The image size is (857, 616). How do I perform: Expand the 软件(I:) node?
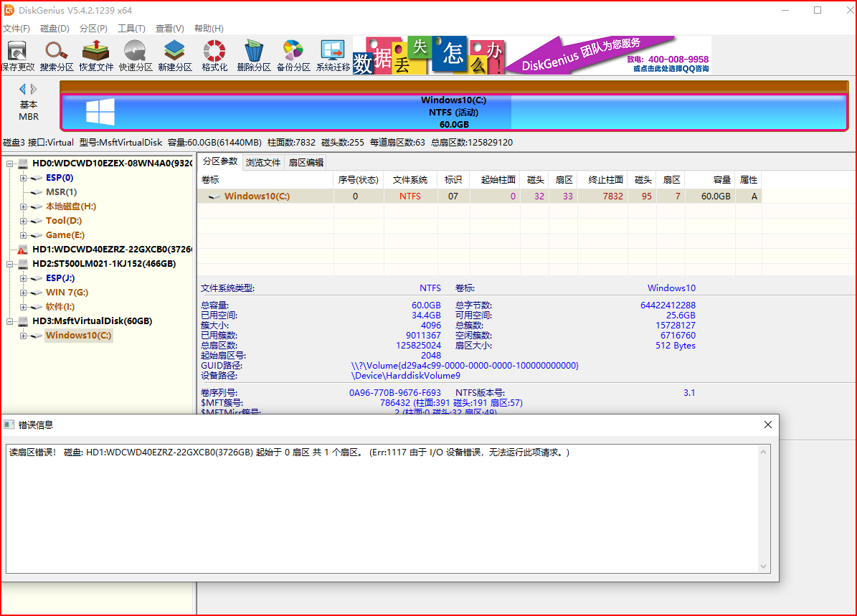(x=23, y=307)
